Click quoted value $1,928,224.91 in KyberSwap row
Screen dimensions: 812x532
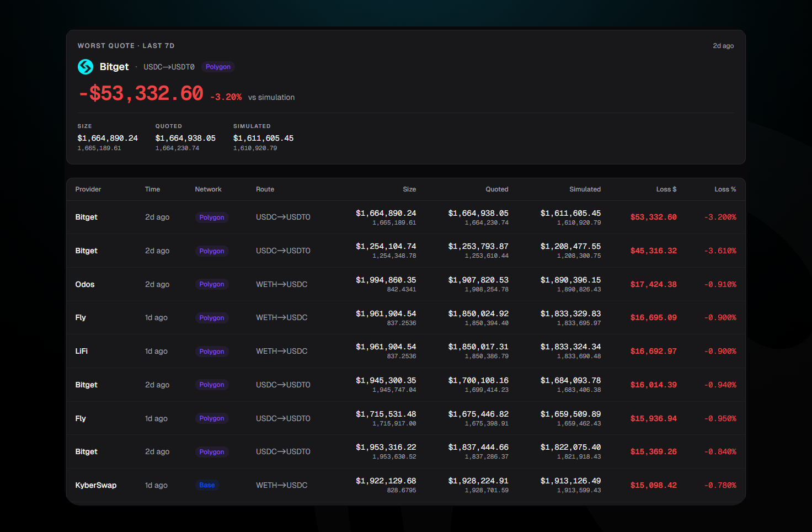tap(478, 481)
